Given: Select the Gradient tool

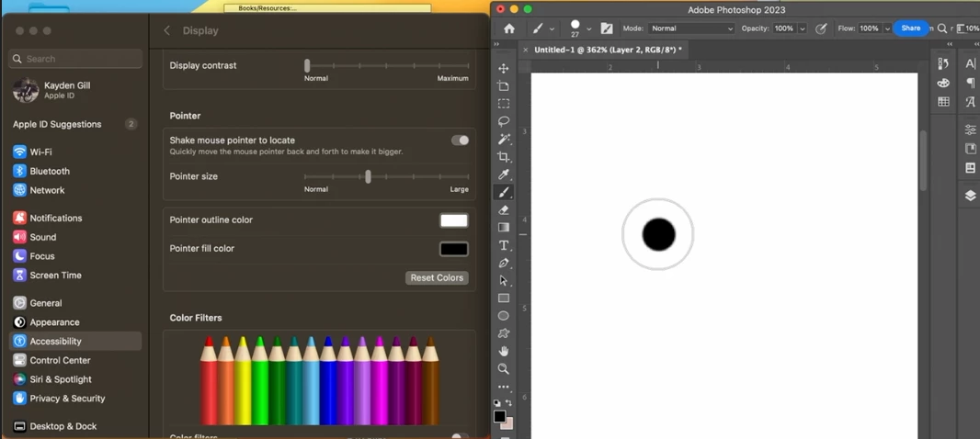Looking at the screenshot, I should [x=503, y=228].
